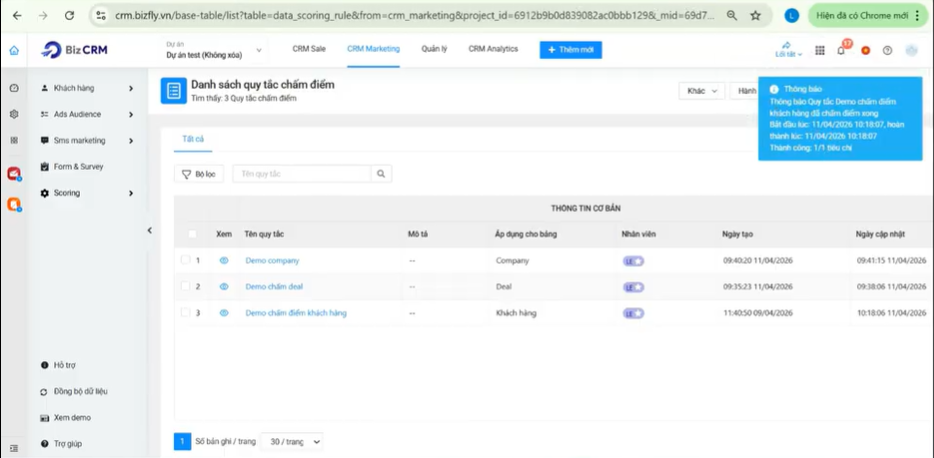Click the bottom-left menu toggle icon

click(14, 448)
